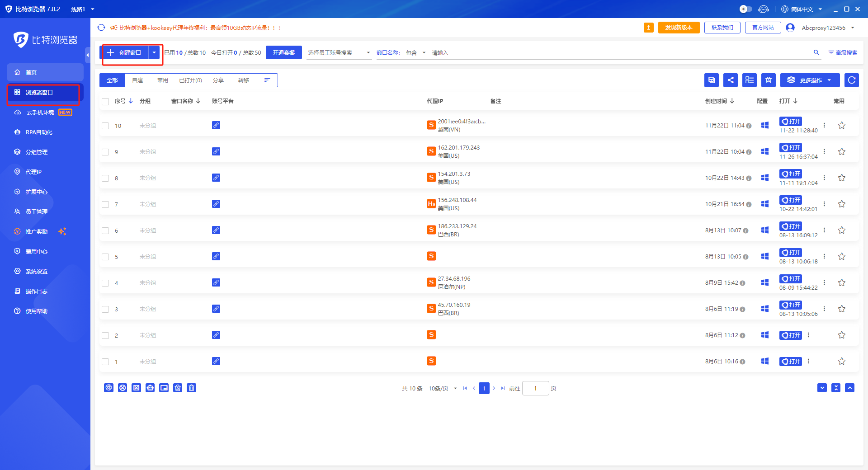Open 代理IP in the sidebar
The width and height of the screenshot is (868, 470).
coord(33,172)
